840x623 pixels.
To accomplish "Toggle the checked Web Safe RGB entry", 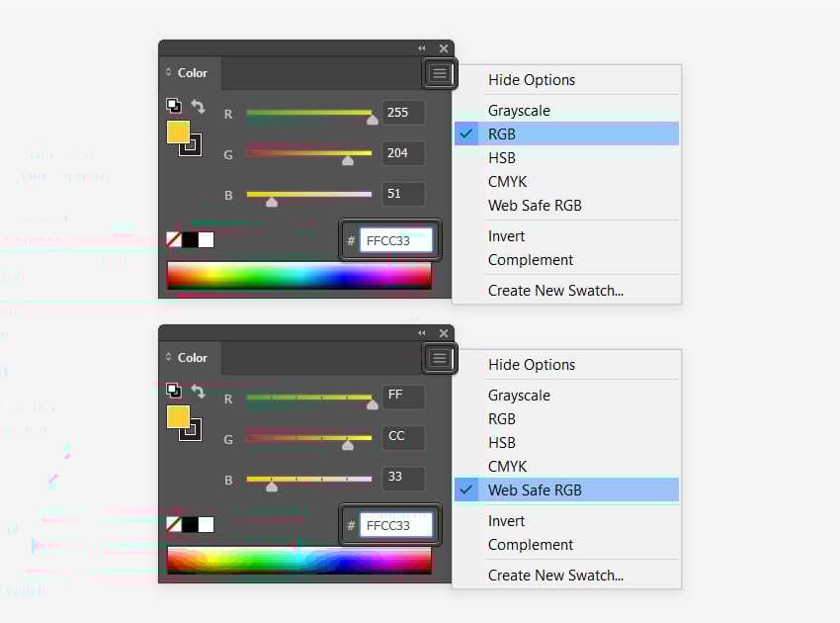I will point(535,489).
